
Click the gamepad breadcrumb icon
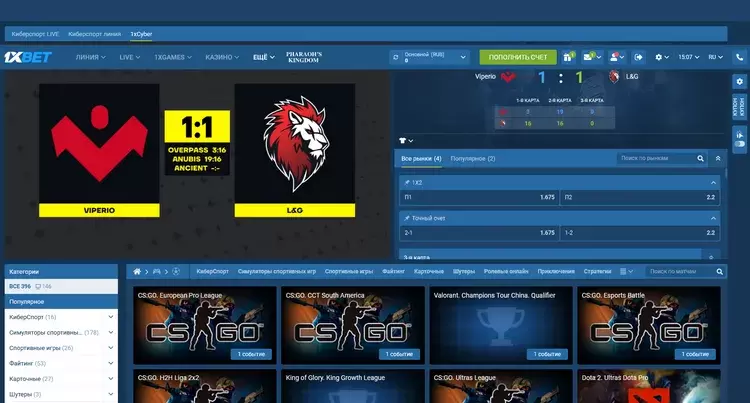pos(156,272)
